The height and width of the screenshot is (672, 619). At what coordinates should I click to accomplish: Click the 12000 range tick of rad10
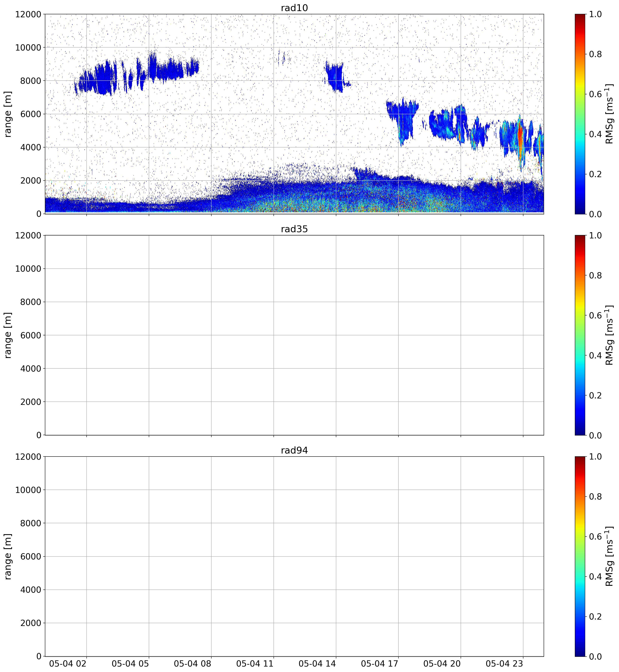[28, 14]
